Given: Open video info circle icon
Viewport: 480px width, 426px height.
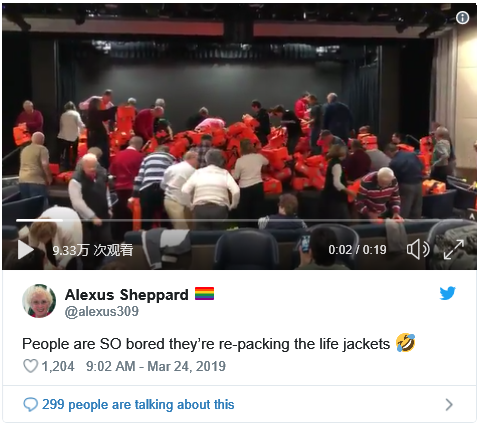Looking at the screenshot, I should [462, 18].
